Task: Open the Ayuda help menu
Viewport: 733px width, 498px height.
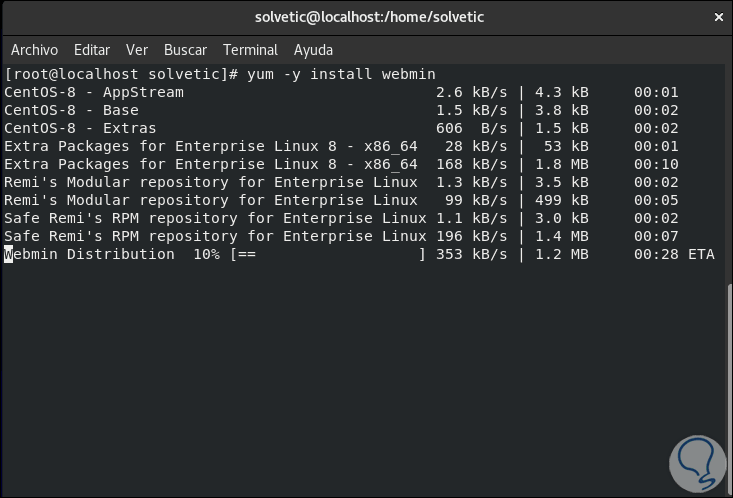Action: pos(313,50)
